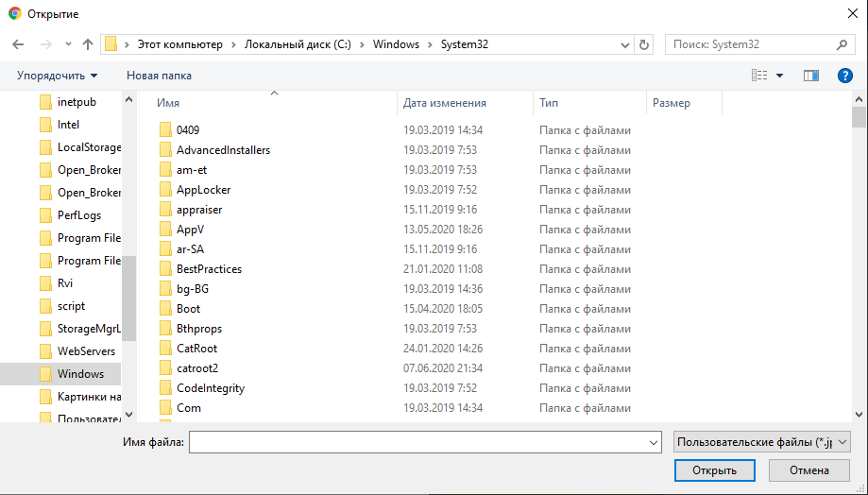
Task: Sort by Дата изменения column
Action: [x=445, y=103]
